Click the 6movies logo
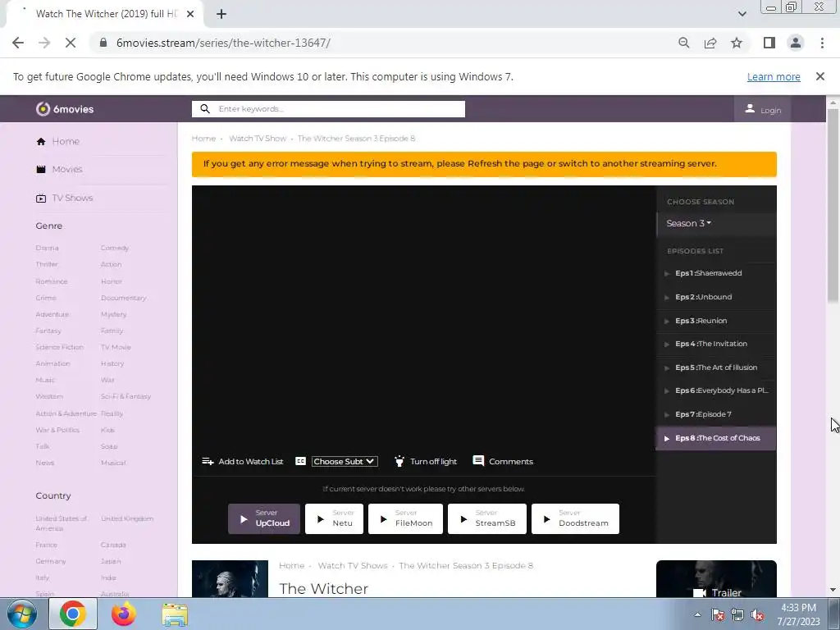The height and width of the screenshot is (630, 840). pos(65,109)
